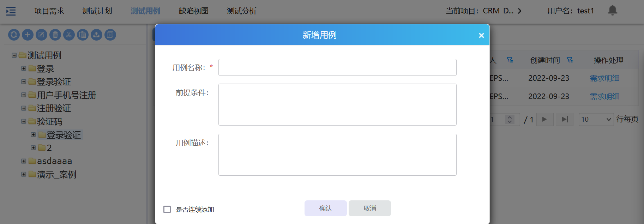Image resolution: width=644 pixels, height=224 pixels.
Task: Jump to last page button
Action: coord(565,119)
